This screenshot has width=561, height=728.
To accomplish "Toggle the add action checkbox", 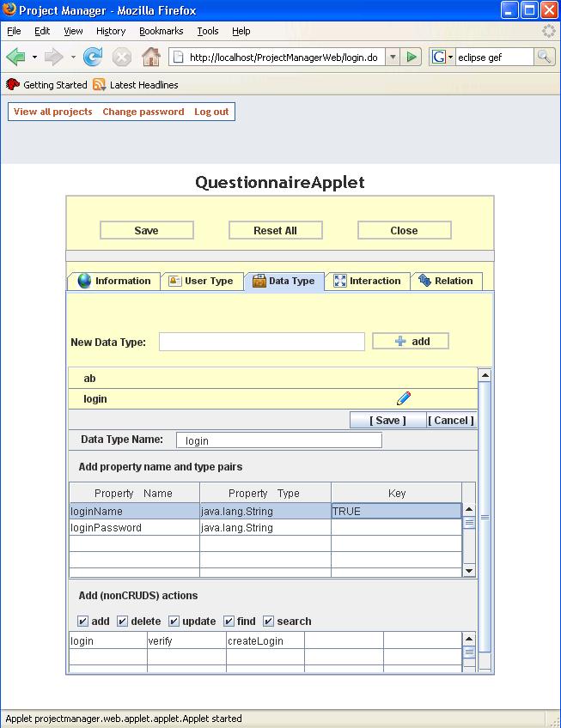I will point(82,622).
